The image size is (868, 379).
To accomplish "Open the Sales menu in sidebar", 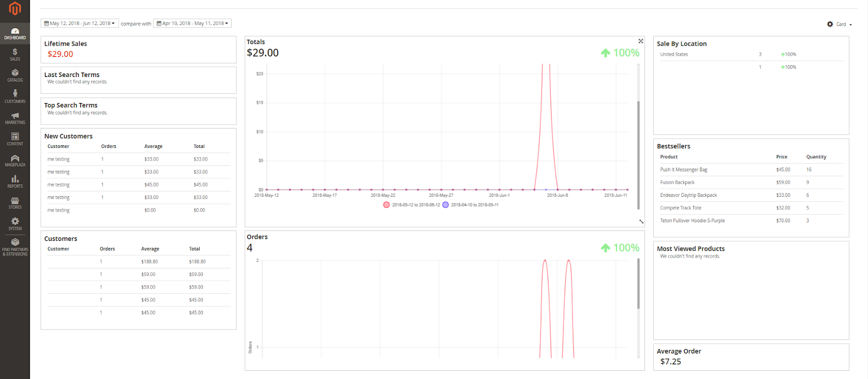I will point(15,54).
